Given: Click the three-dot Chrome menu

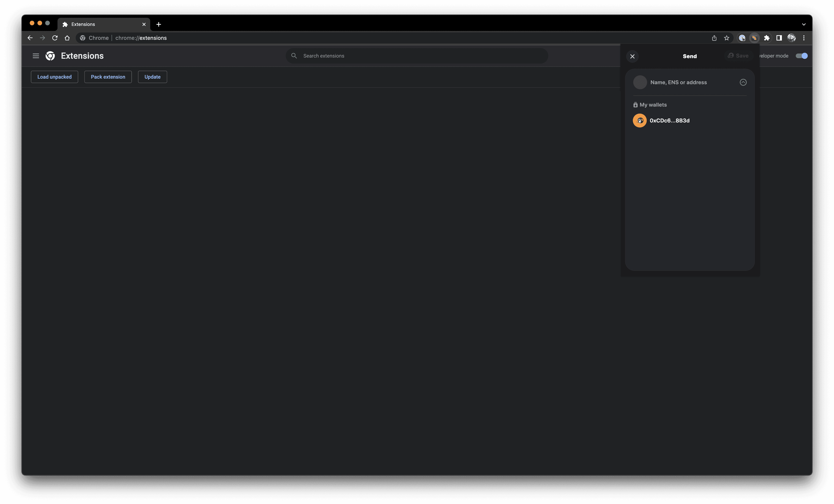Looking at the screenshot, I should pos(804,38).
